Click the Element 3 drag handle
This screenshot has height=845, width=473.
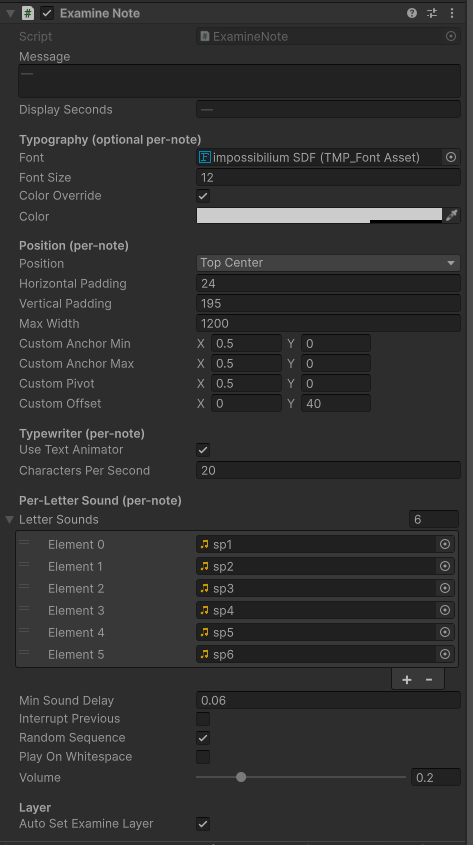[24, 608]
